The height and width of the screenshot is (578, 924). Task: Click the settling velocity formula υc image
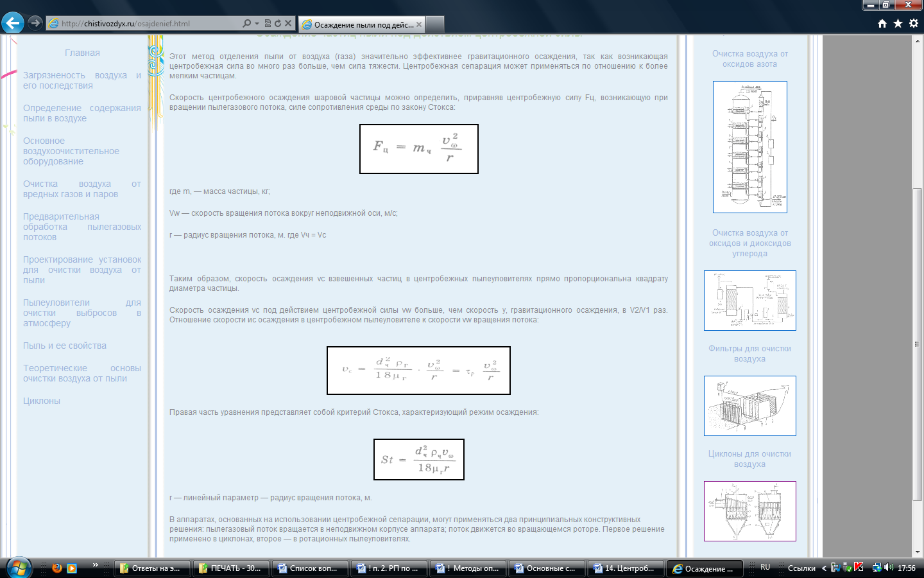click(x=418, y=371)
